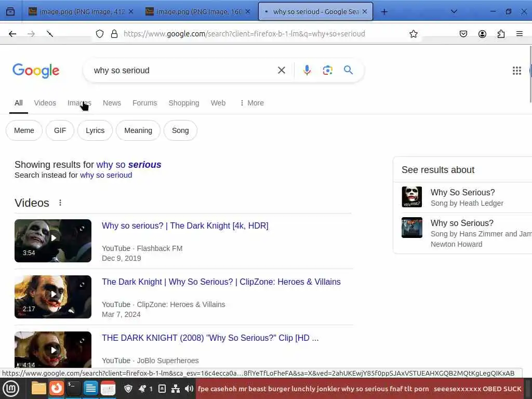The height and width of the screenshot is (399, 532).
Task: Open a new browser tab
Action: point(384,12)
